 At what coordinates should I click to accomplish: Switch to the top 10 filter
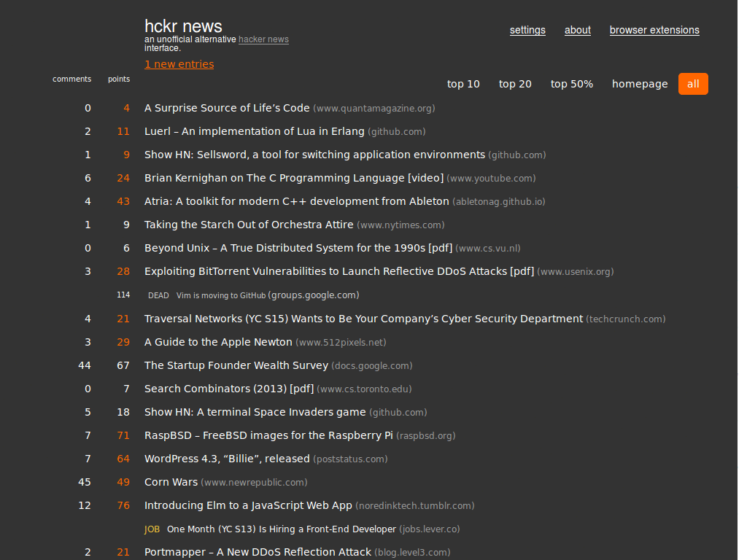463,83
